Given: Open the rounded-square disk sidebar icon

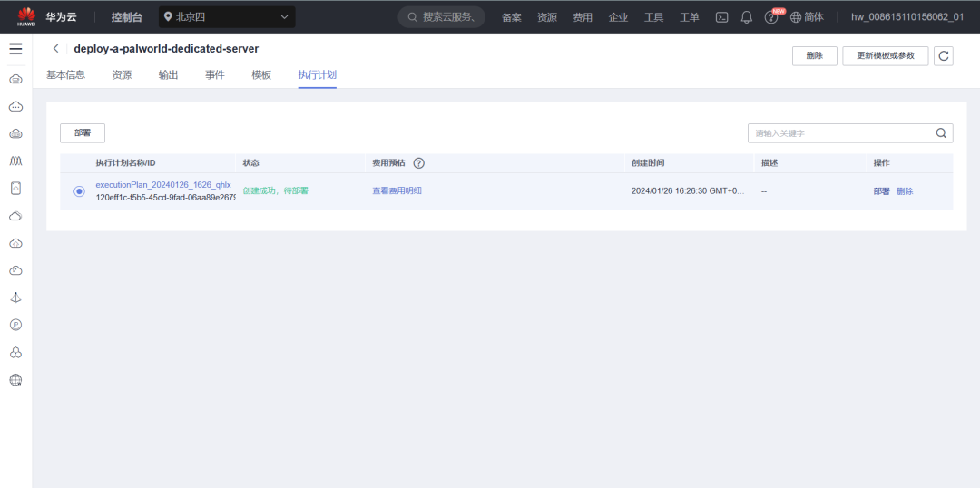Looking at the screenshot, I should pos(16,188).
